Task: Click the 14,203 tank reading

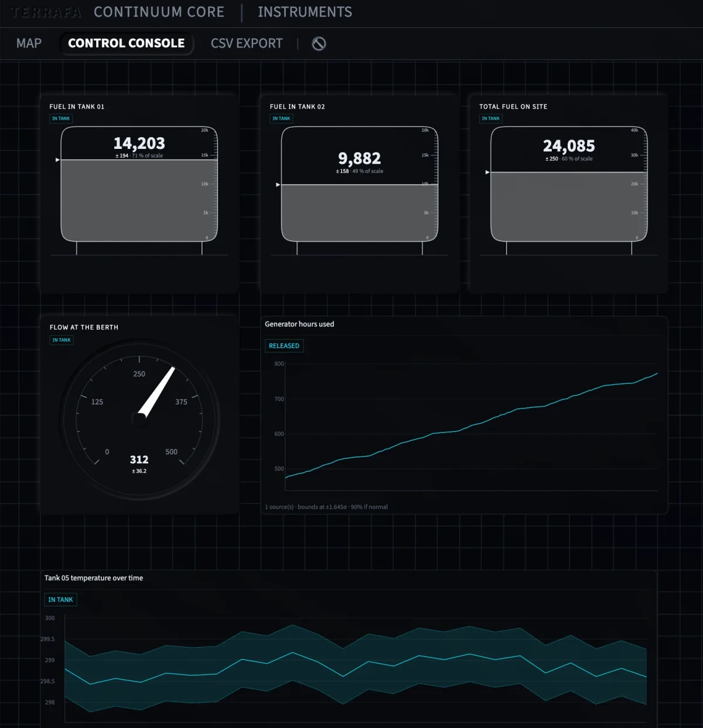Action: coord(139,144)
